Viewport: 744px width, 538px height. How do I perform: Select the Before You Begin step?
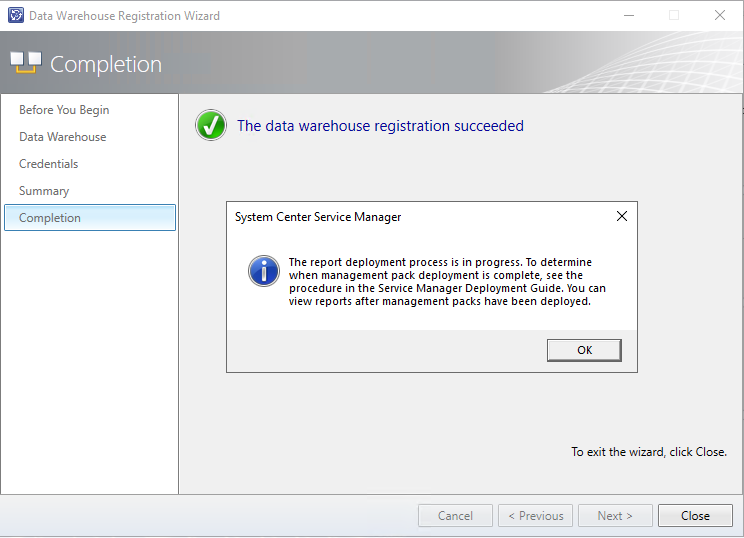coord(64,110)
